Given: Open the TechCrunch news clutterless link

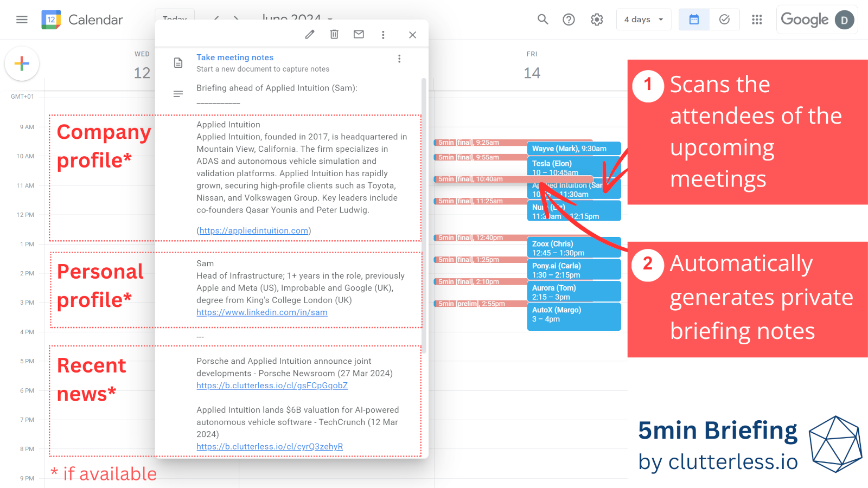Looking at the screenshot, I should click(270, 447).
